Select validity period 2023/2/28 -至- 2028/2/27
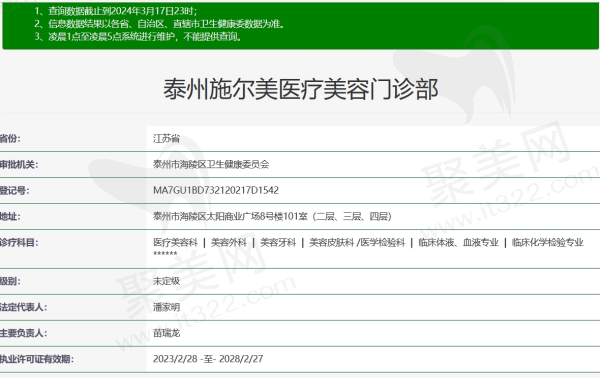Viewport: 600px width, 378px height. pos(208,359)
